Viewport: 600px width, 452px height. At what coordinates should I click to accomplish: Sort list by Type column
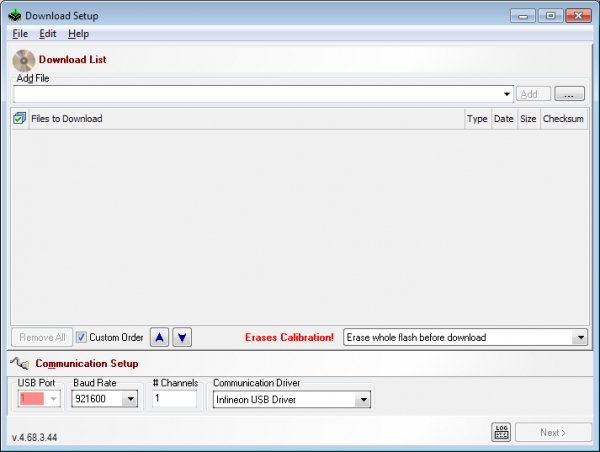point(478,119)
